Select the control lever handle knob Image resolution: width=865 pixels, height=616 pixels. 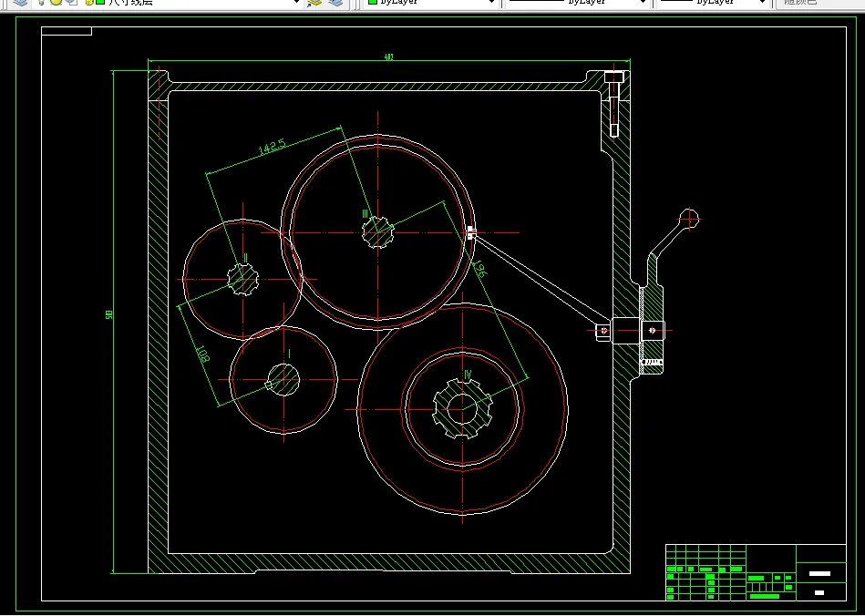(x=689, y=219)
